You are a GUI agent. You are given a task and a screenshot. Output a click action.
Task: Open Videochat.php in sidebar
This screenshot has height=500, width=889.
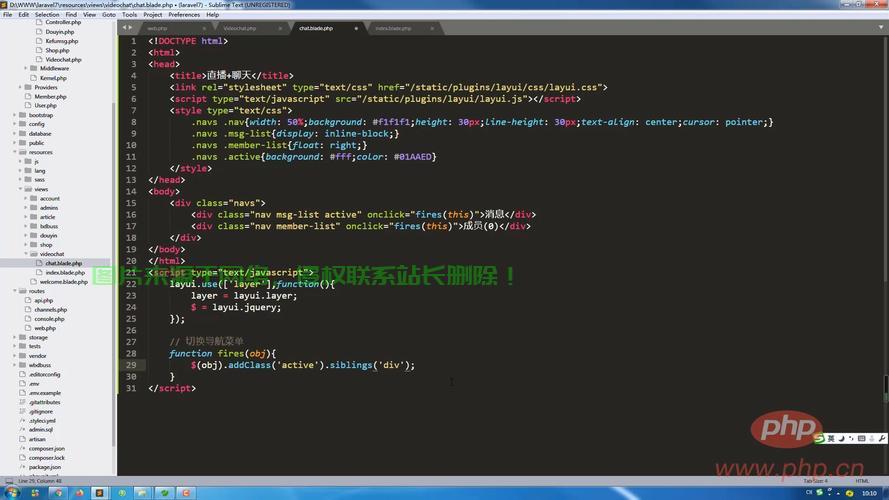click(63, 60)
